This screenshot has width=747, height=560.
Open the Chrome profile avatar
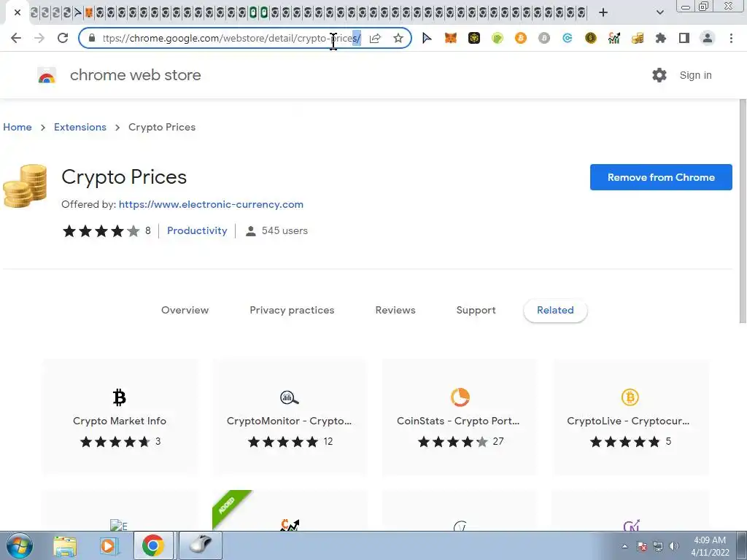708,38
